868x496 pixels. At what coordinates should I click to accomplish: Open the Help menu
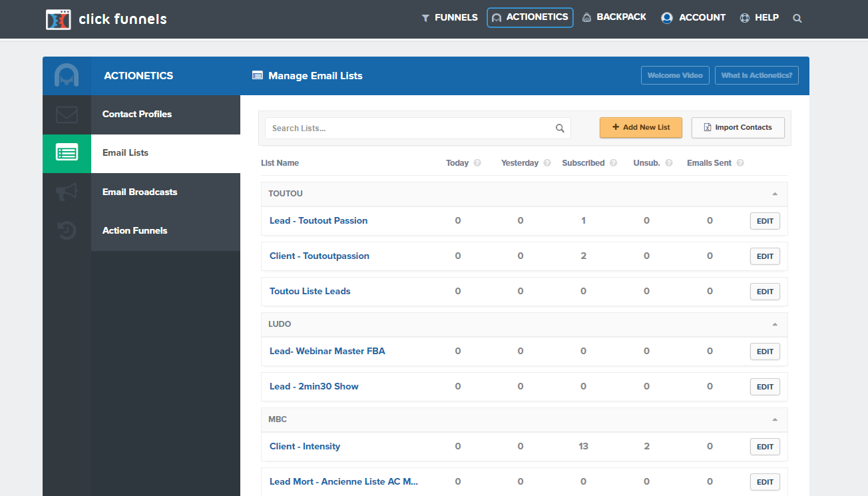click(x=759, y=18)
